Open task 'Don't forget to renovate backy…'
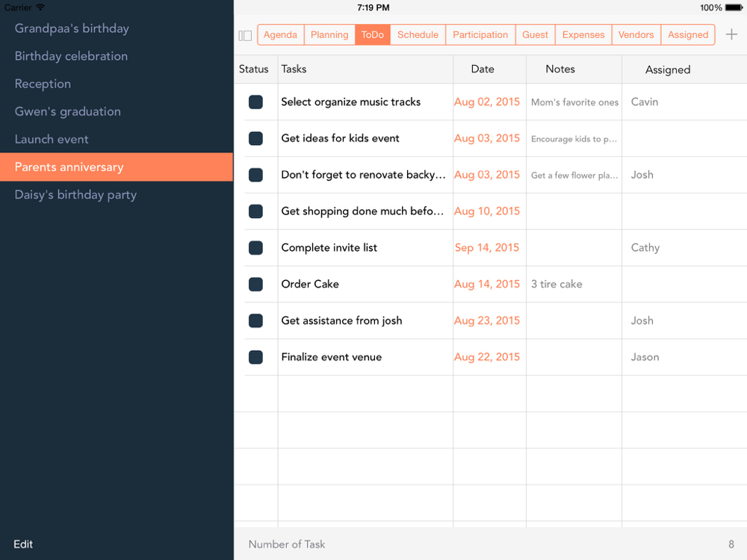The height and width of the screenshot is (560, 747). 363,175
